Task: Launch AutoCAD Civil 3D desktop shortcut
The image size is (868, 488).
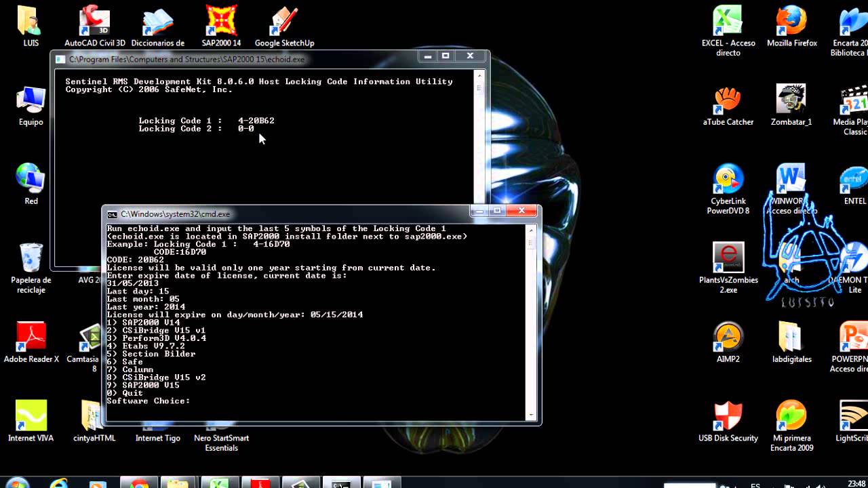Action: point(95,26)
